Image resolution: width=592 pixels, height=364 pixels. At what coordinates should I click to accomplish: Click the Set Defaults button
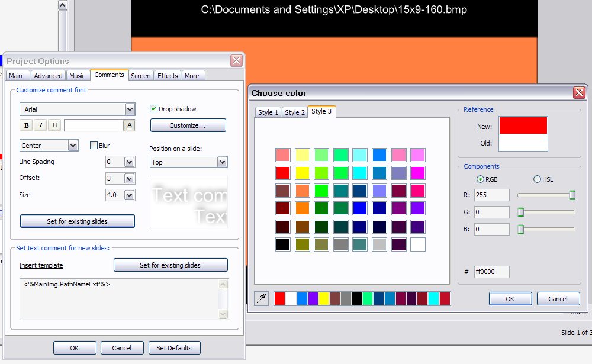[174, 348]
